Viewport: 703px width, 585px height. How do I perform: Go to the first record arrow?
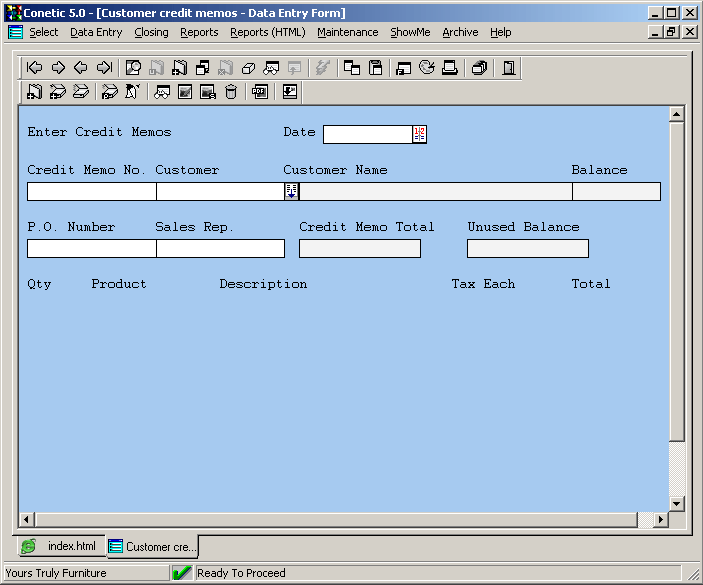point(35,68)
